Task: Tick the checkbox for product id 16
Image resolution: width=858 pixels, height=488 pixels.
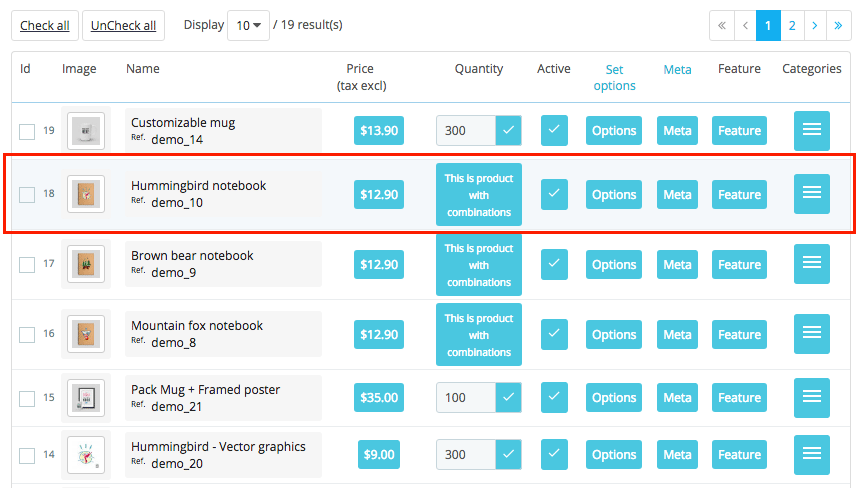Action: 27,334
